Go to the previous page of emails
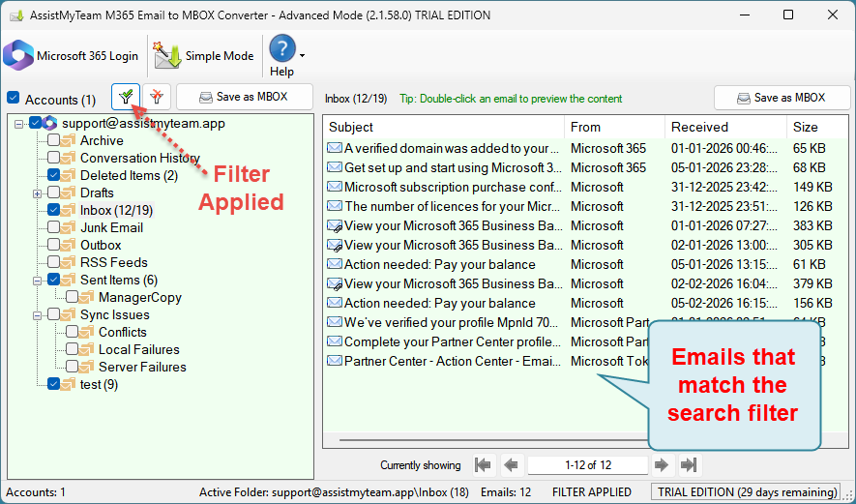 pos(512,465)
